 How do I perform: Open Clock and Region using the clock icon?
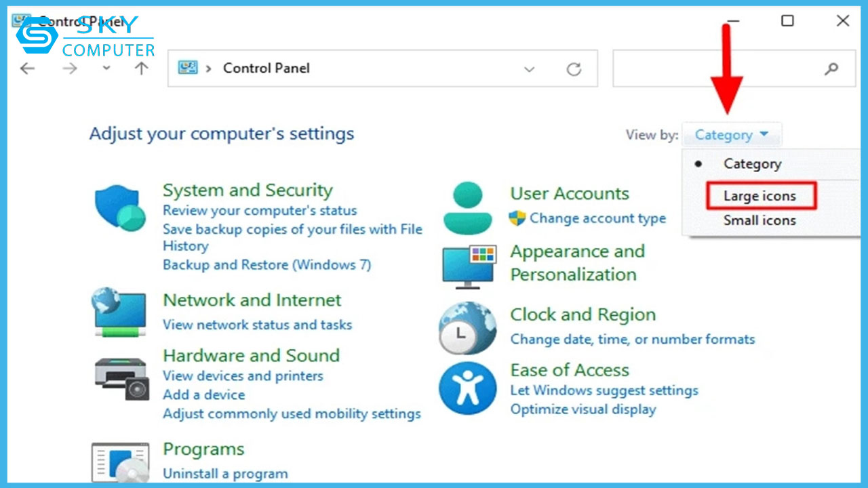[467, 326]
